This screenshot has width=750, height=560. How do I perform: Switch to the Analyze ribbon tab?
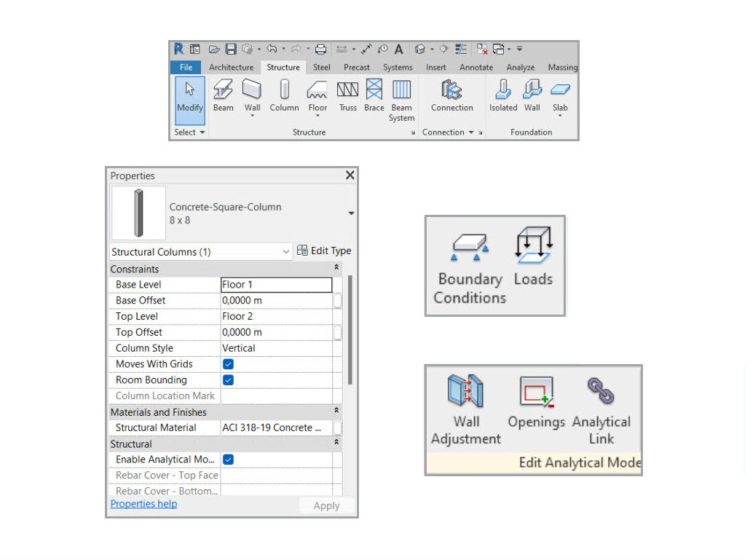[x=520, y=66]
